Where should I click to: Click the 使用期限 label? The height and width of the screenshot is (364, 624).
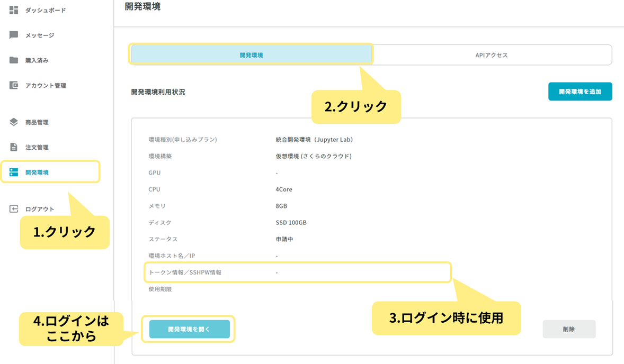(161, 289)
